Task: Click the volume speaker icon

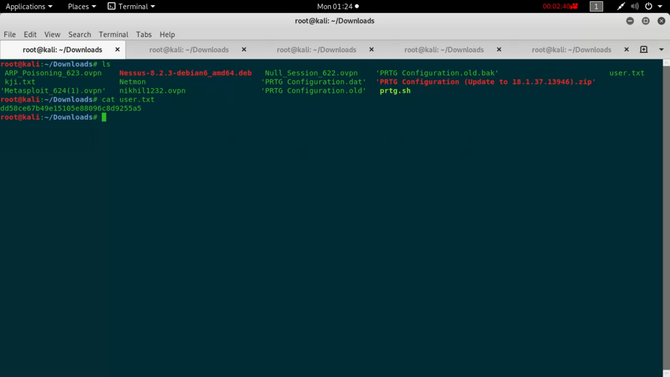Action: (635, 6)
